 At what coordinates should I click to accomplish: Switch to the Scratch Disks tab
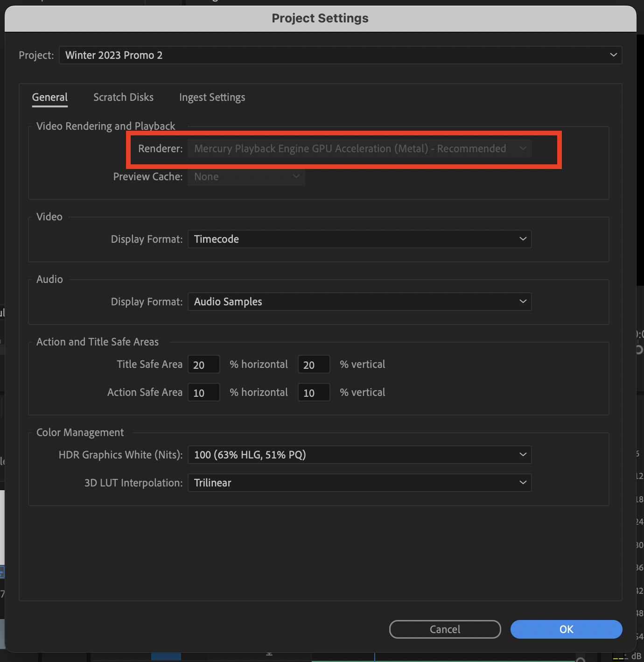(x=123, y=97)
